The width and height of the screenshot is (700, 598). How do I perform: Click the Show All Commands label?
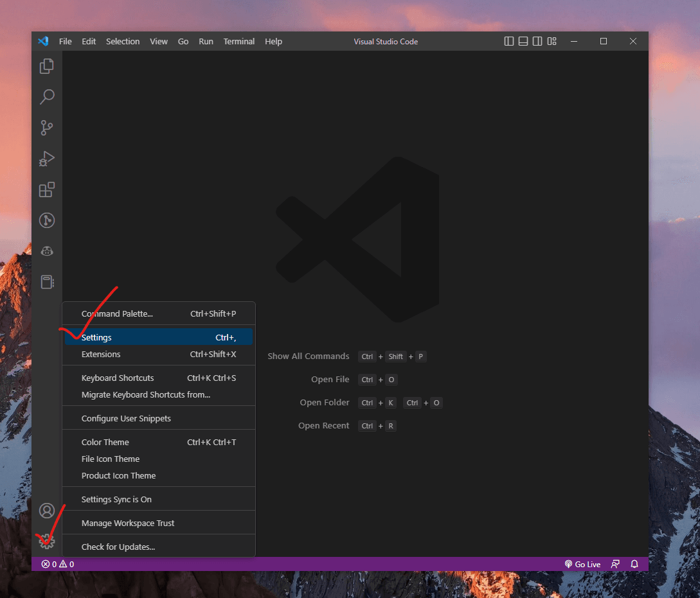click(309, 356)
